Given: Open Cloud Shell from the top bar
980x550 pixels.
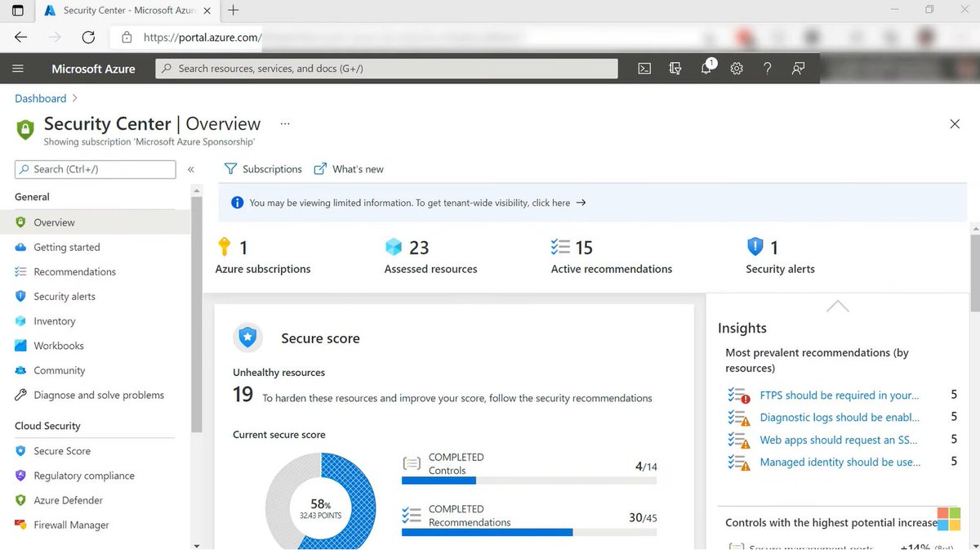Looking at the screenshot, I should [x=644, y=69].
